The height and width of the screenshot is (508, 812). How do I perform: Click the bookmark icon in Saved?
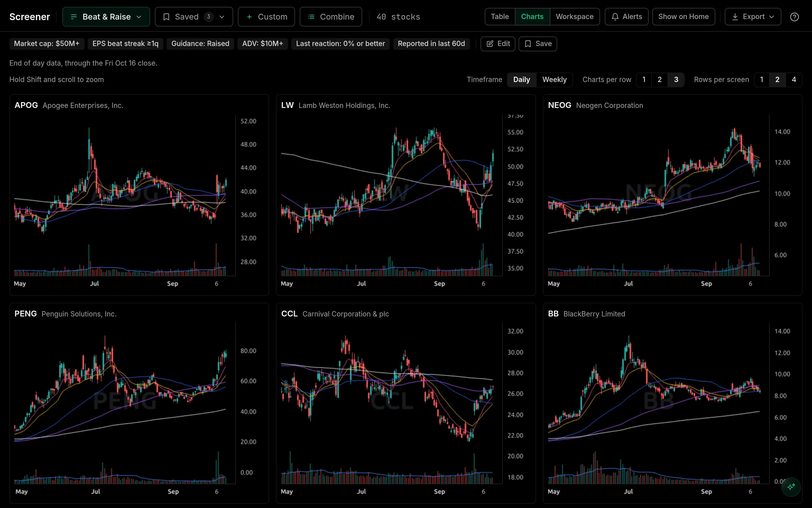pos(166,17)
